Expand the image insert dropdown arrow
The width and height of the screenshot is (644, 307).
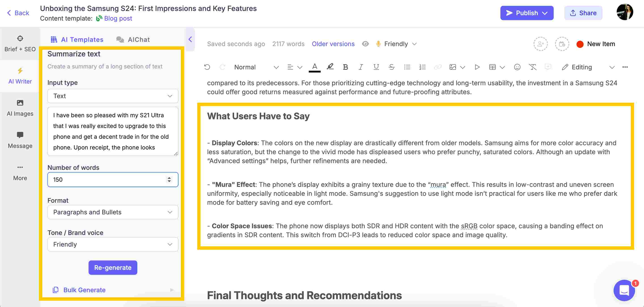463,67
